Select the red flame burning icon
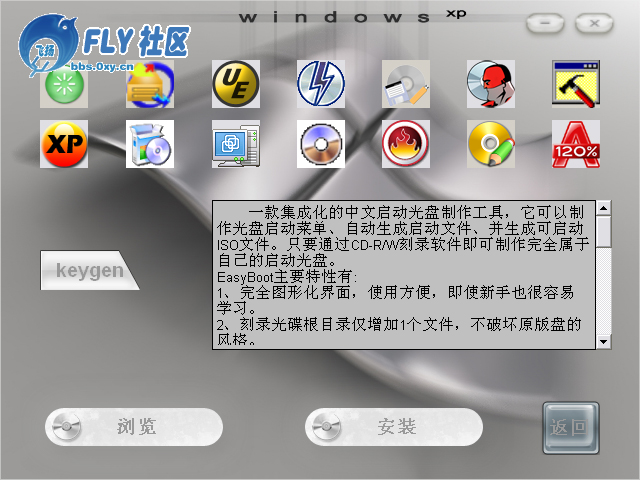 406,144
